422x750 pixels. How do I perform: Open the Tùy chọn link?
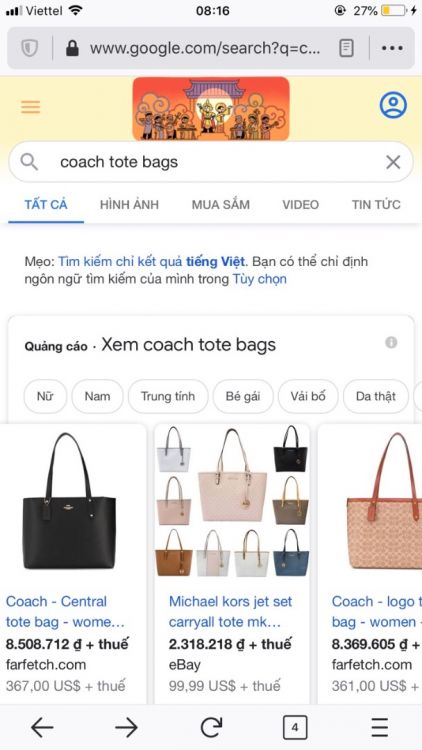click(x=260, y=279)
